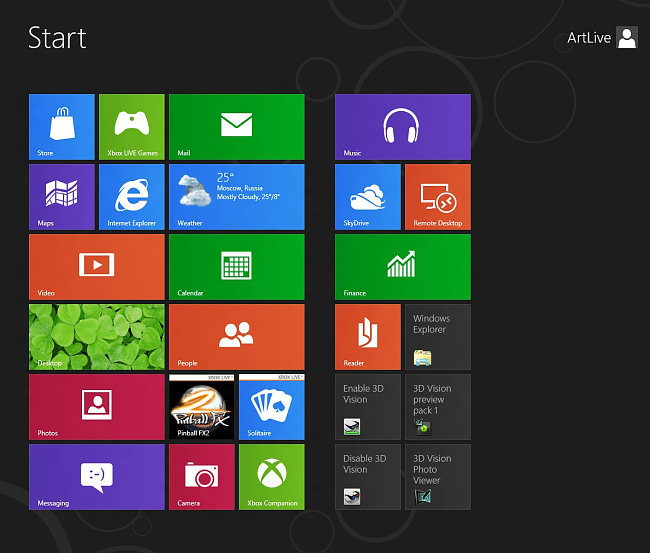The width and height of the screenshot is (650, 553).
Task: Launch Windows Explorer tile
Action: pos(438,337)
